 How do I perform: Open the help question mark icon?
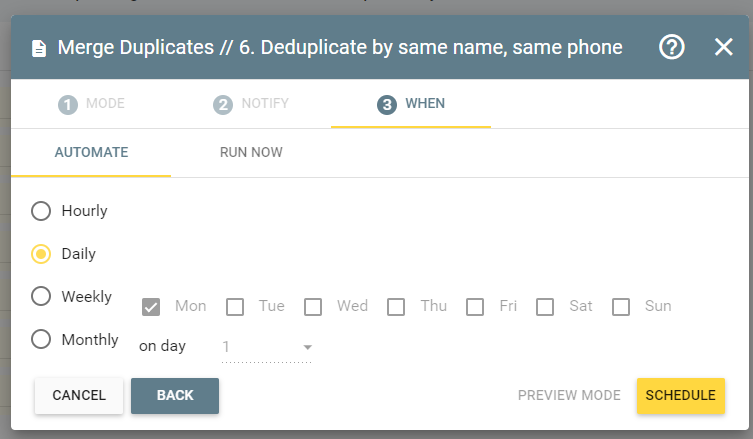coord(671,47)
